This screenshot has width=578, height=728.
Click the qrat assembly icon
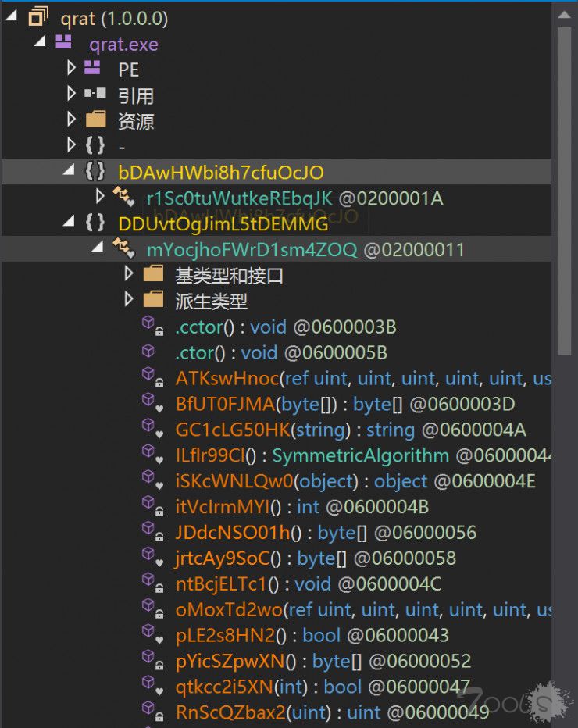click(x=38, y=18)
